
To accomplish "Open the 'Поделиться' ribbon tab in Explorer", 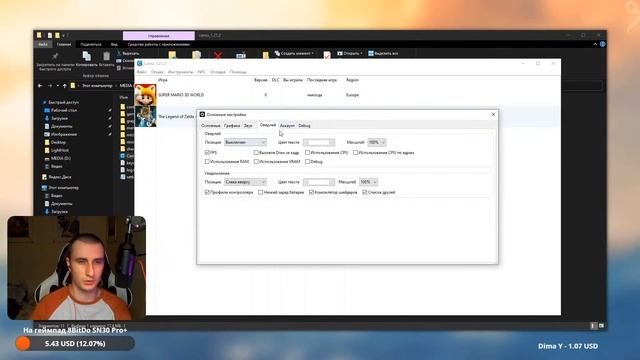I will click(91, 44).
